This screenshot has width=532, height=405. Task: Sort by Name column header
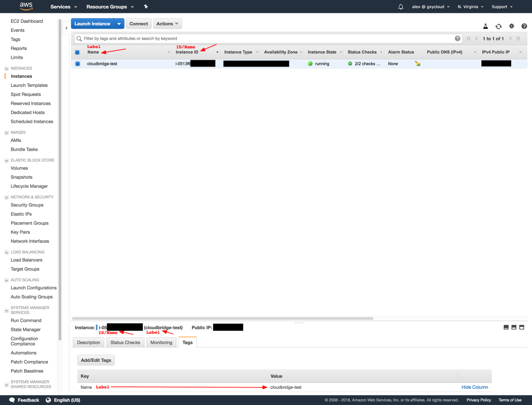(x=93, y=52)
